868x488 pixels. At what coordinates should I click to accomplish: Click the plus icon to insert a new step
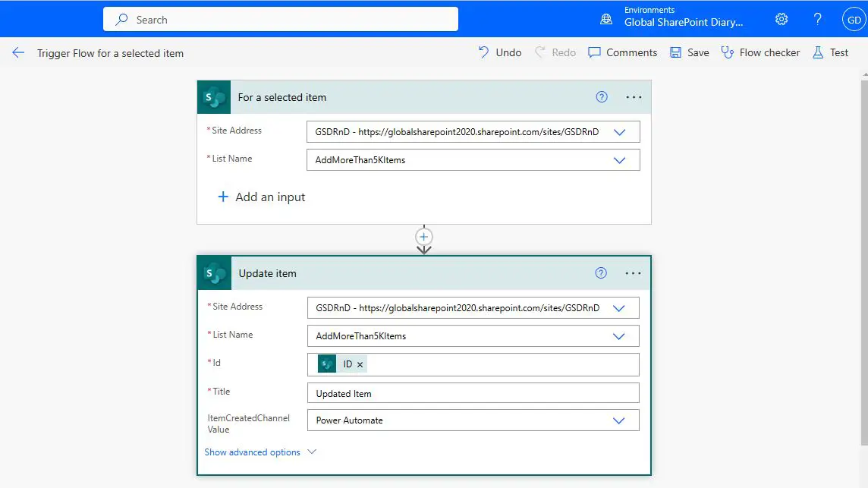click(423, 238)
